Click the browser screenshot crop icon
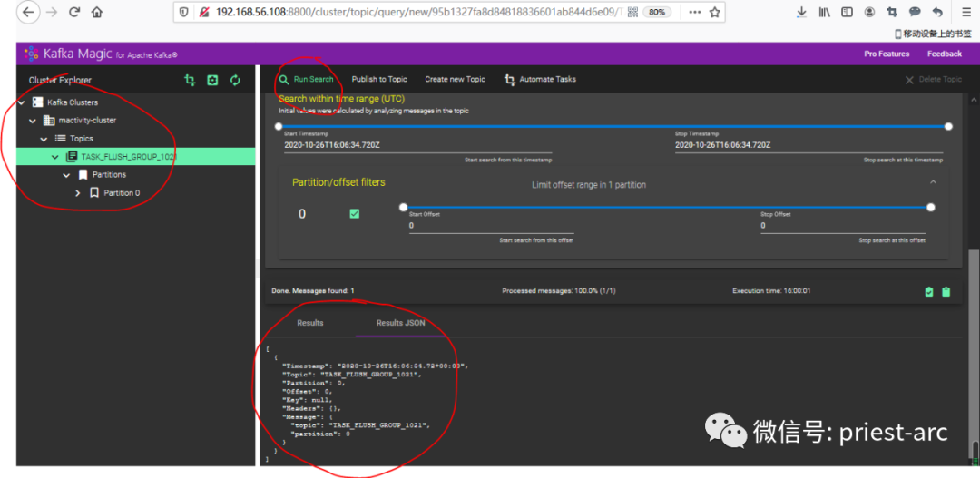Screen dimensions: 980x478 892,12
